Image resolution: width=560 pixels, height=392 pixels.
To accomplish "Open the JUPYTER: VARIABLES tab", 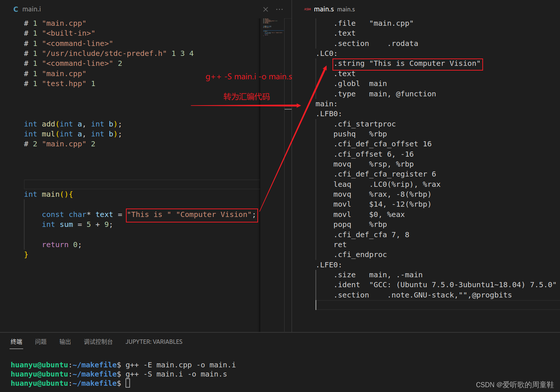I will [154, 342].
